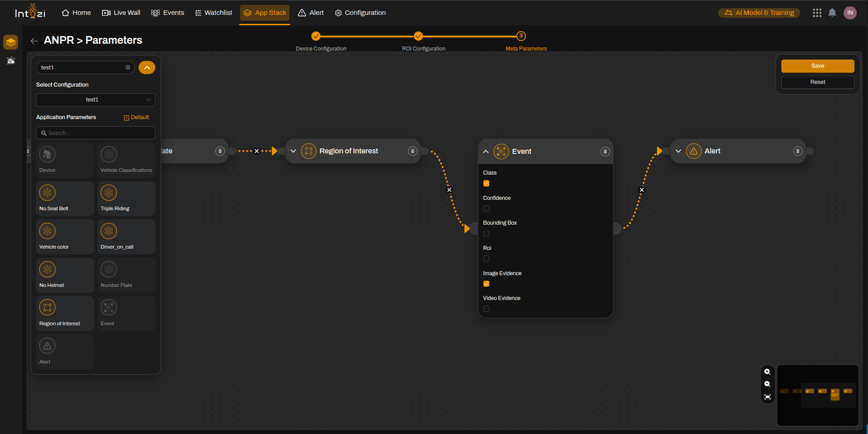
Task: Click the Reset button
Action: coord(817,82)
